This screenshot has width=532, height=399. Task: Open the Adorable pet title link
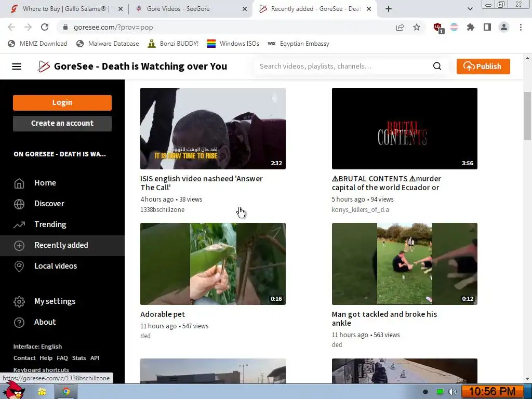click(163, 314)
